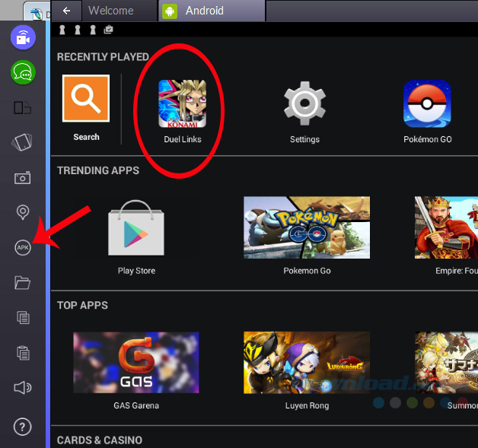Click the TRENDING APPS heading
The image size is (478, 448).
click(98, 170)
